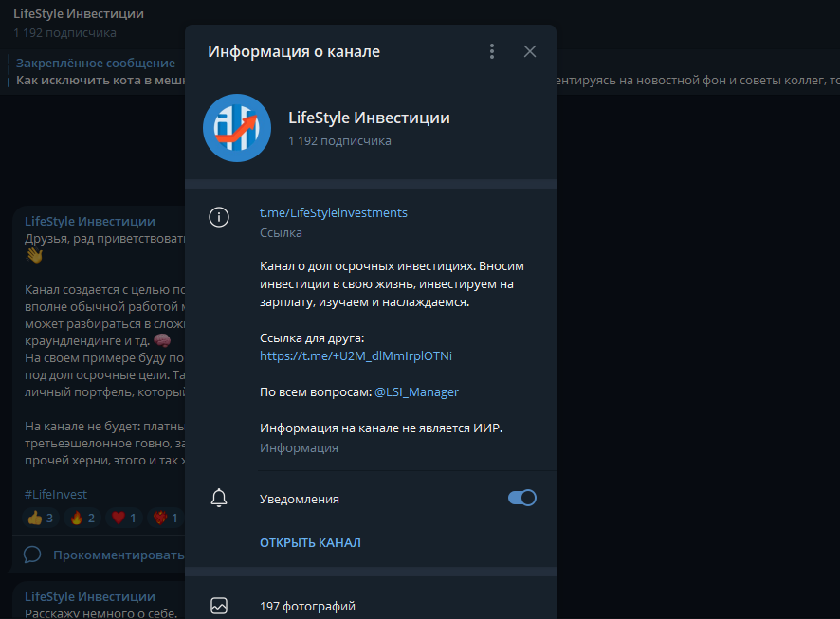Toggle the thumbs-up reaction on the post
This screenshot has height=619, width=840.
pos(38,518)
